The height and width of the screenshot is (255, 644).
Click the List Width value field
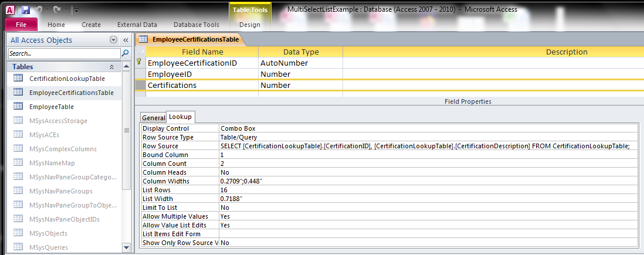(x=428, y=198)
